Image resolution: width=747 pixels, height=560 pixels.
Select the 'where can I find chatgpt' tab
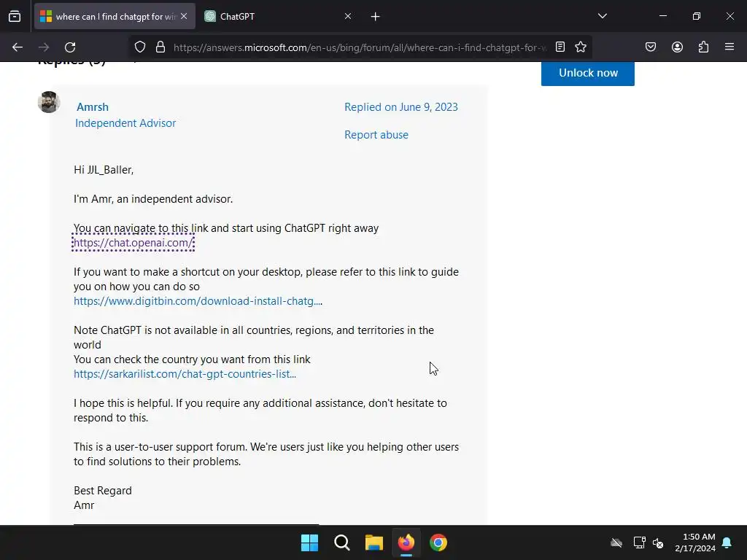coord(115,16)
